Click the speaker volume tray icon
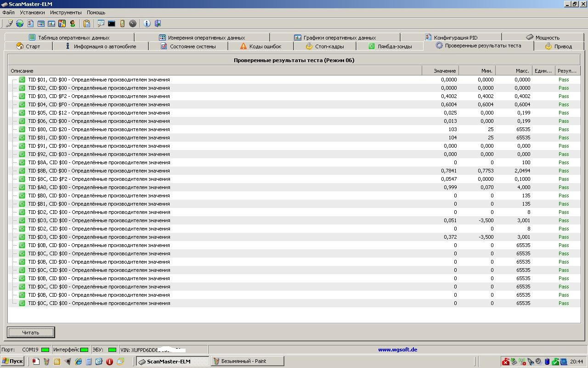The width and height of the screenshot is (588, 368). 539,362
